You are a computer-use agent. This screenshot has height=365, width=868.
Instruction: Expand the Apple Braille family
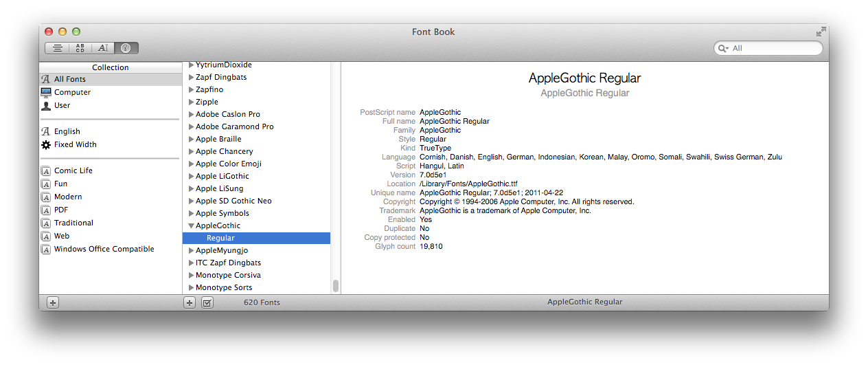click(192, 139)
